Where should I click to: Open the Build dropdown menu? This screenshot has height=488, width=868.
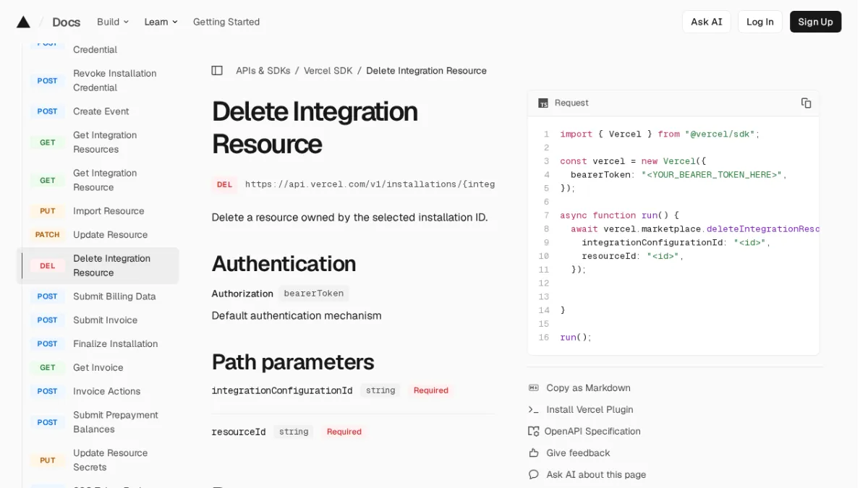coord(113,22)
